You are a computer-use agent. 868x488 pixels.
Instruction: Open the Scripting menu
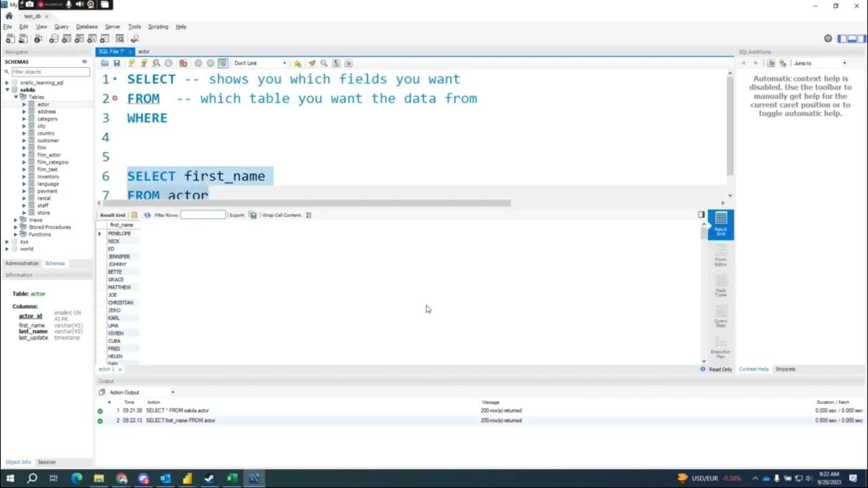tap(158, 26)
